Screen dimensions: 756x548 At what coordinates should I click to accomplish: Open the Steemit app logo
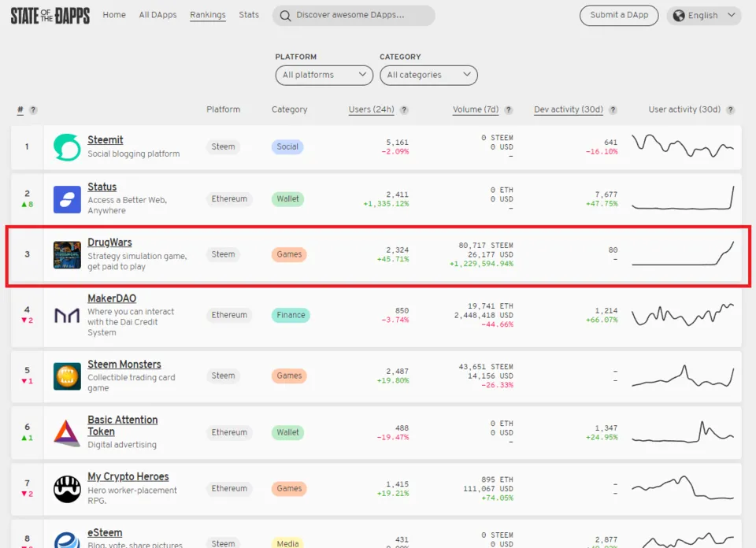tap(67, 147)
